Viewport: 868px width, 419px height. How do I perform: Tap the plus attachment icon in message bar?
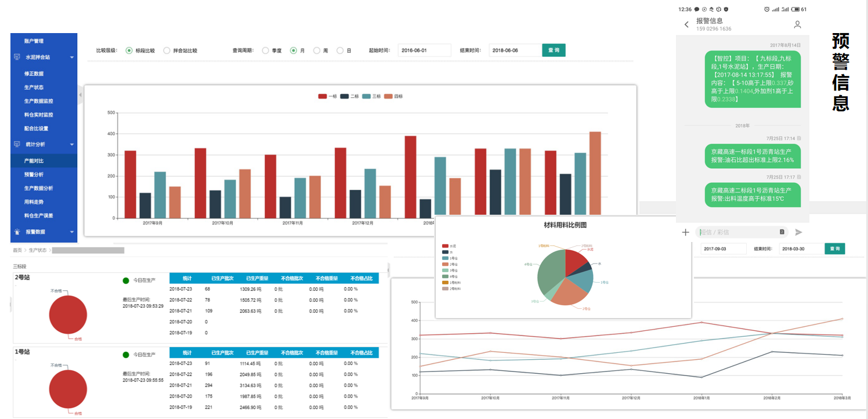(x=685, y=232)
